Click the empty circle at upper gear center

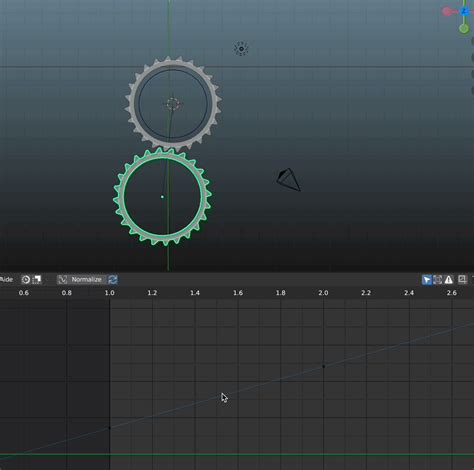point(173,104)
